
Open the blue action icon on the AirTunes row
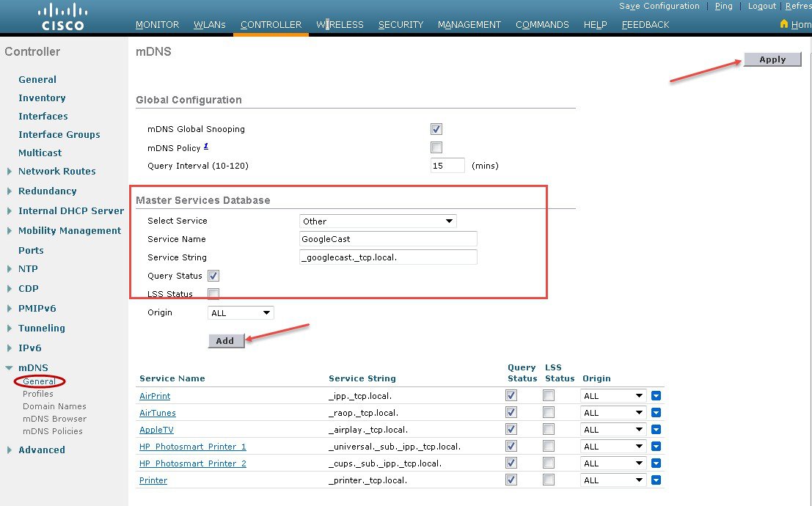pos(656,412)
